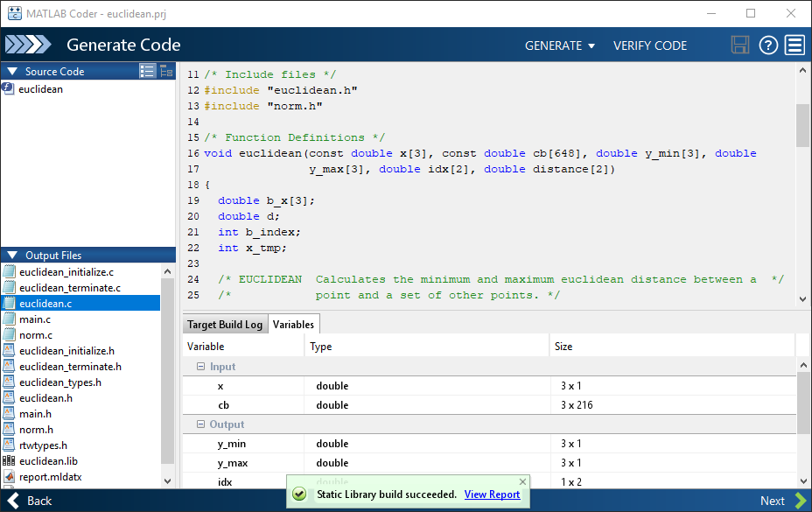Collapse the Output variables group
The width and height of the screenshot is (812, 512).
point(200,424)
